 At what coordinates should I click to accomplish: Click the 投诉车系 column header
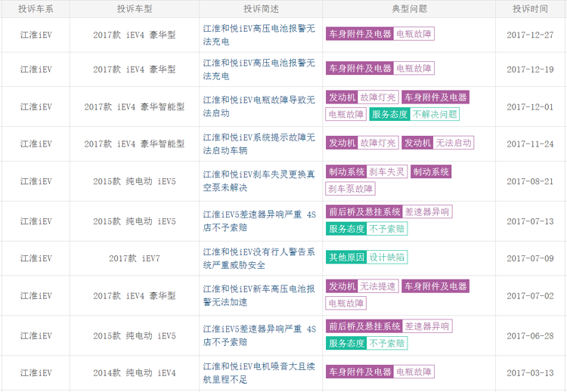(x=36, y=8)
